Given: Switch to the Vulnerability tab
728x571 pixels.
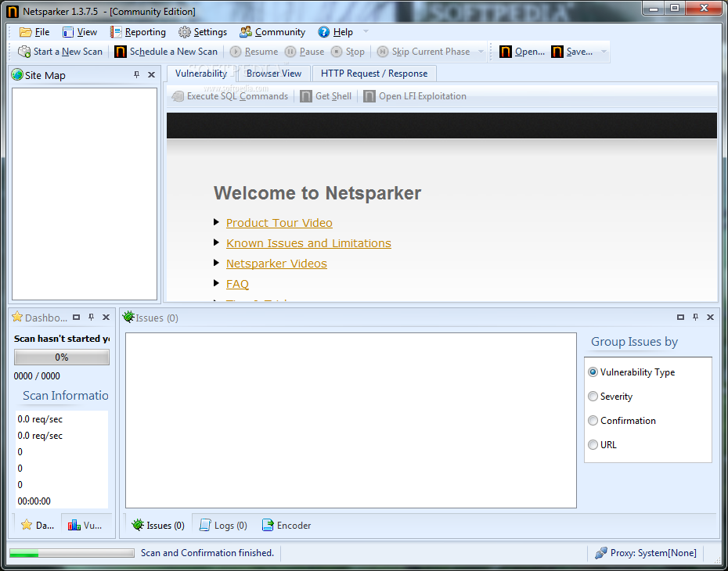Looking at the screenshot, I should (201, 74).
